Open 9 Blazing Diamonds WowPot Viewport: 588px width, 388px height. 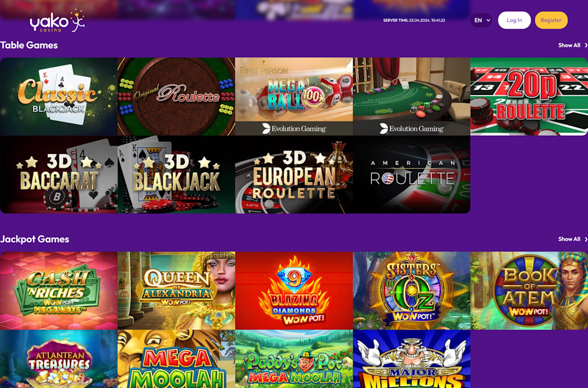point(294,290)
